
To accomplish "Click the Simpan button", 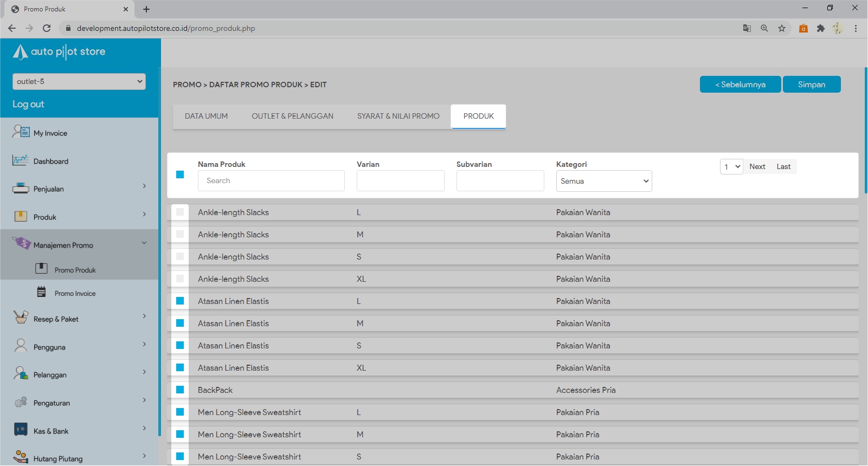I will pos(811,85).
